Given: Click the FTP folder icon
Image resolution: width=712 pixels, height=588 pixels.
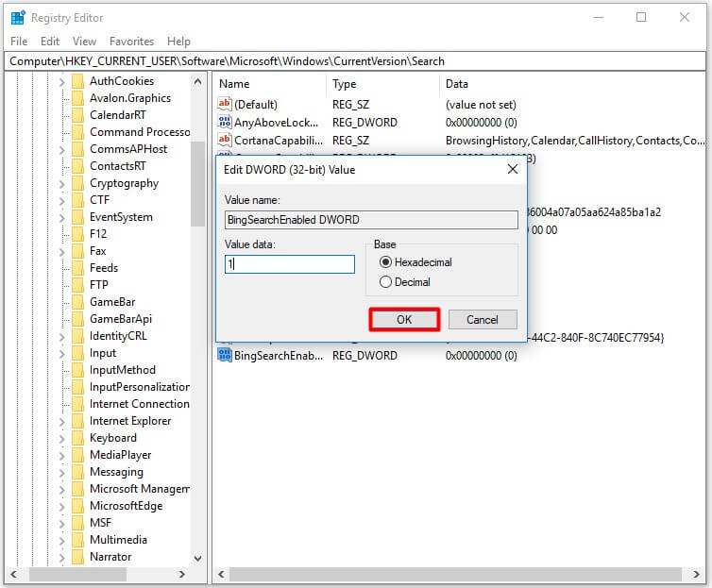Looking at the screenshot, I should (78, 285).
